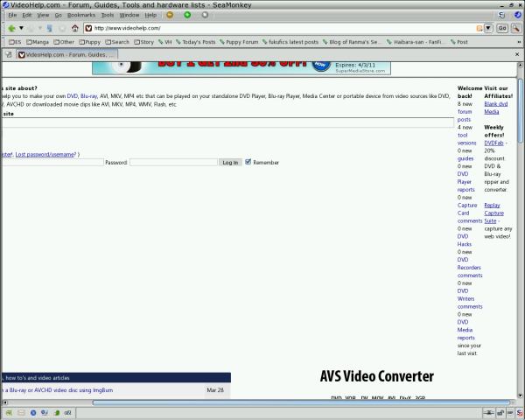Open the Tools menu
This screenshot has height=420, width=525.
point(108,15)
